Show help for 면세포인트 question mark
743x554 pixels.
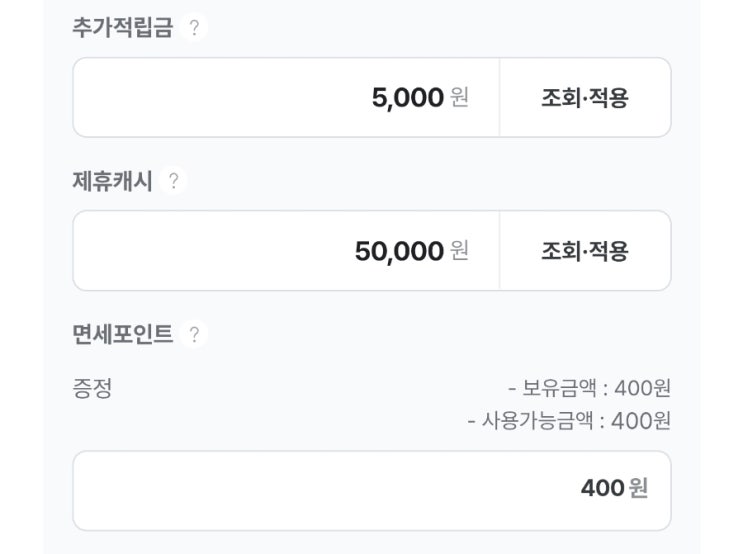click(194, 334)
